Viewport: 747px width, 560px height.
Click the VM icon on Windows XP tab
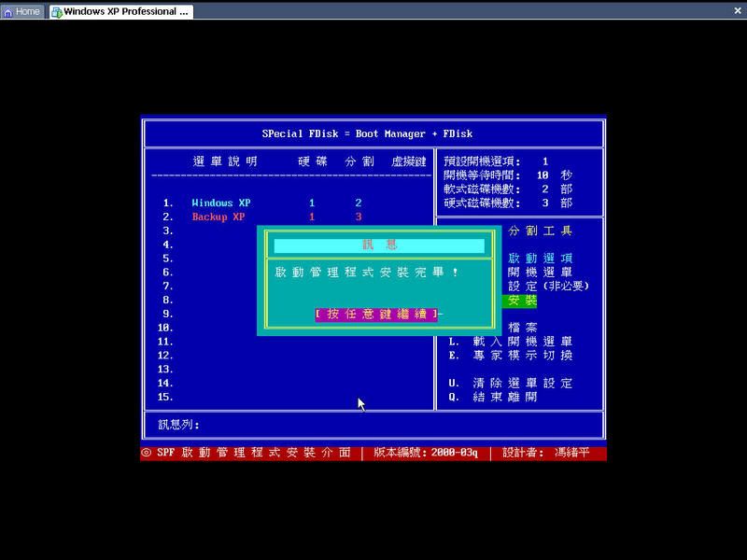pos(57,12)
